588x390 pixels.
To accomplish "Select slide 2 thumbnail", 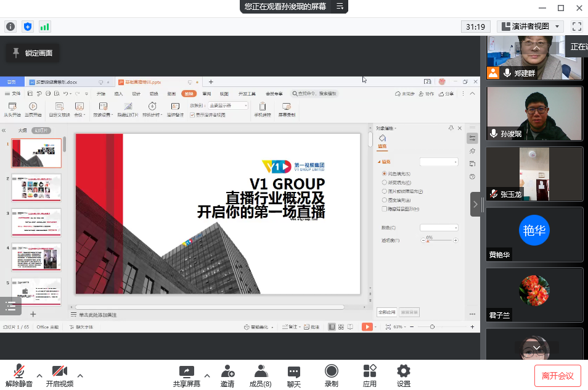I will 36,188.
